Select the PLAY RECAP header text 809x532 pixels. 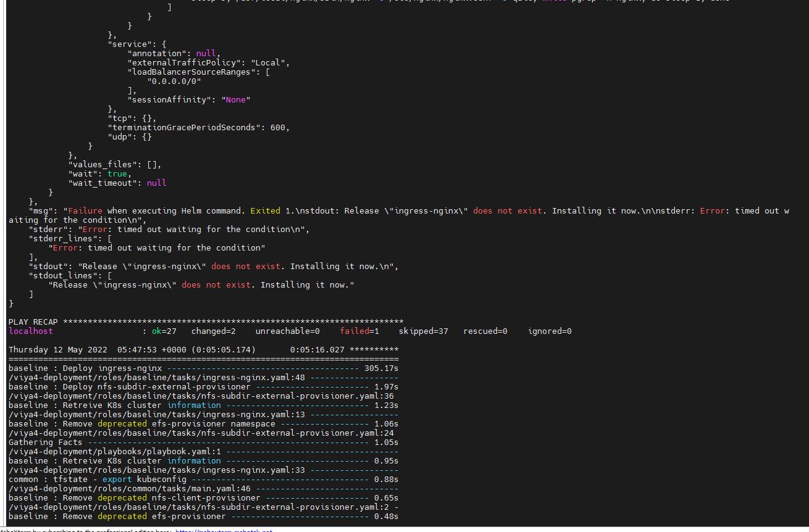[33, 322]
